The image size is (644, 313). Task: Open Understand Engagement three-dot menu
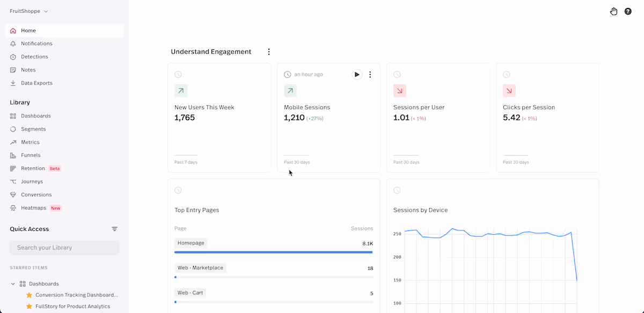[269, 52]
